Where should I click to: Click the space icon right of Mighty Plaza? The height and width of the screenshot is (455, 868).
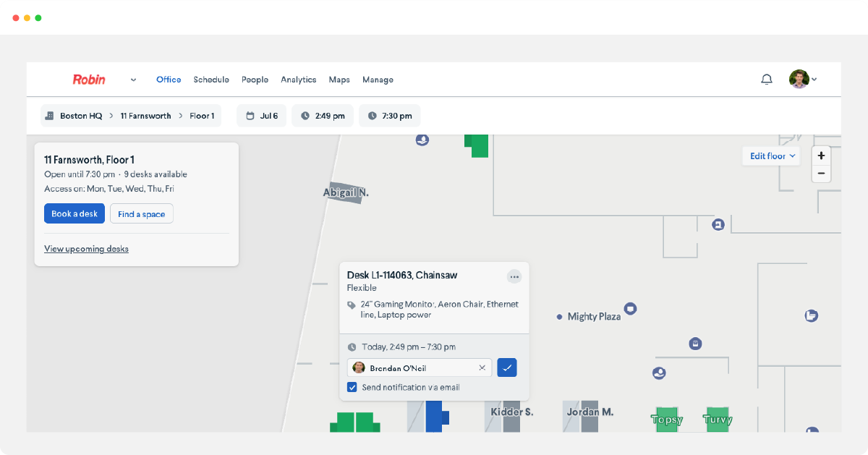tap(631, 309)
